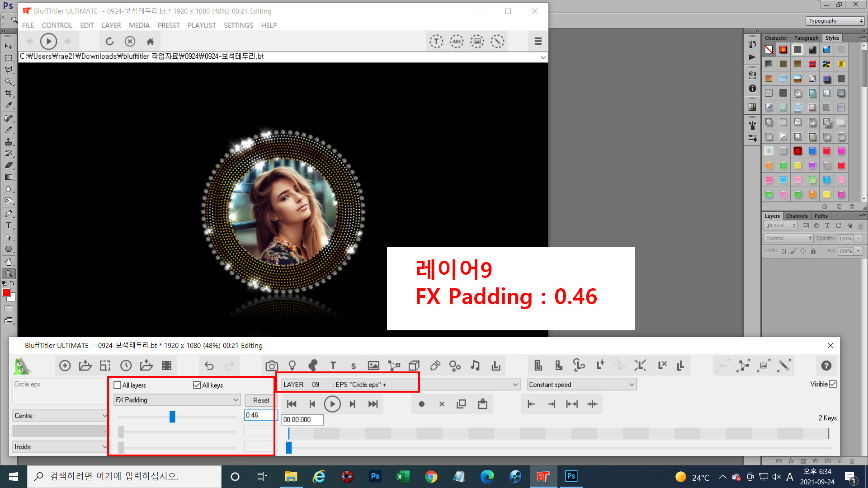This screenshot has height=488, width=868.
Task: Uncheck the All keys checkbox
Action: tap(197, 385)
